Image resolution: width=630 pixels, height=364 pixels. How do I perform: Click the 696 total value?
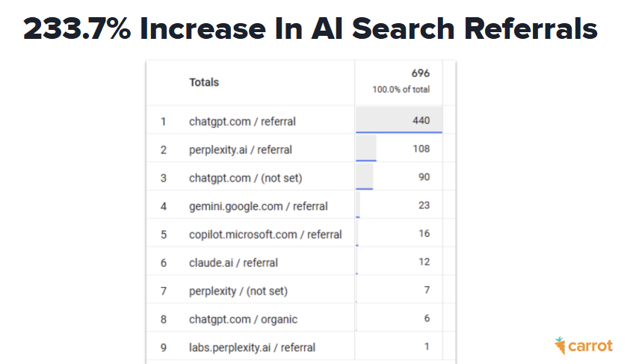(x=421, y=73)
